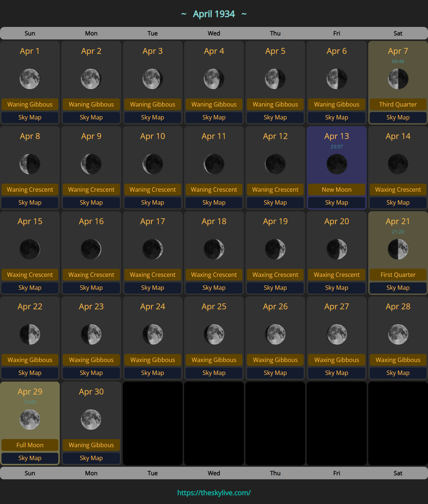Click the Wed header in top weekday row

(214, 34)
